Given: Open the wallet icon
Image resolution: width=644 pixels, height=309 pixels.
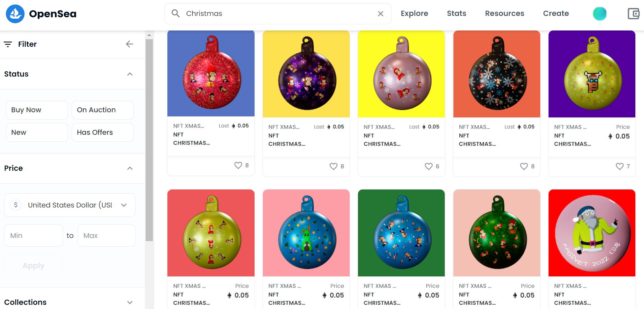Looking at the screenshot, I should click(634, 14).
